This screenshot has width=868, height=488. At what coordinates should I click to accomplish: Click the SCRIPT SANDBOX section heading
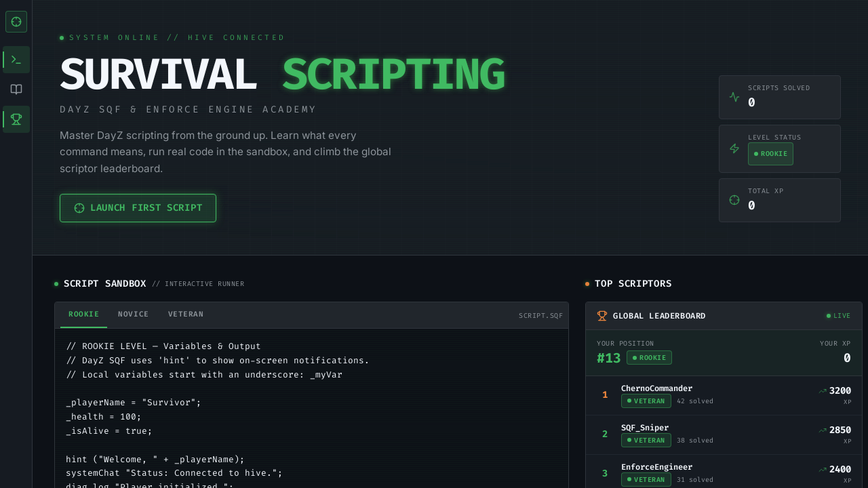click(105, 283)
